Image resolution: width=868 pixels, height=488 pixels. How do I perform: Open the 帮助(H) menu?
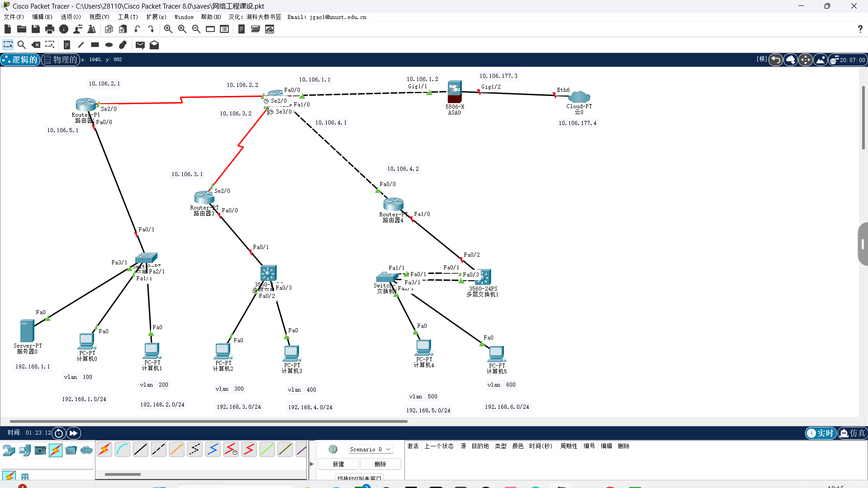click(211, 17)
